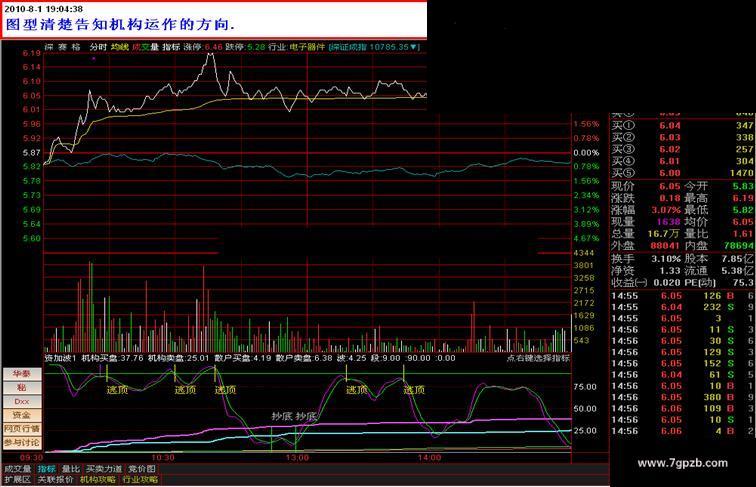Image resolution: width=756 pixels, height=487 pixels.
Task: Click the 5.87 baseline price label
Action: tap(32, 152)
